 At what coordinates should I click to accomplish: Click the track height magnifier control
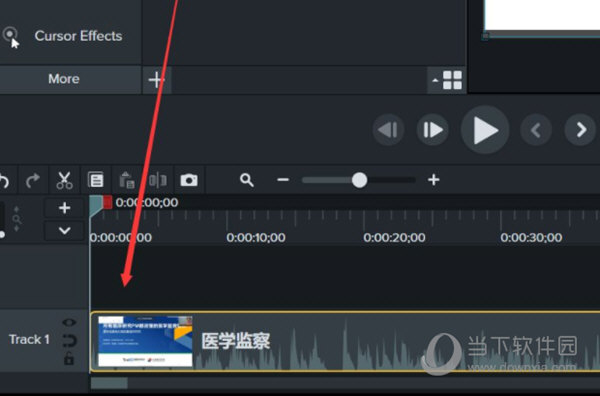[16, 219]
